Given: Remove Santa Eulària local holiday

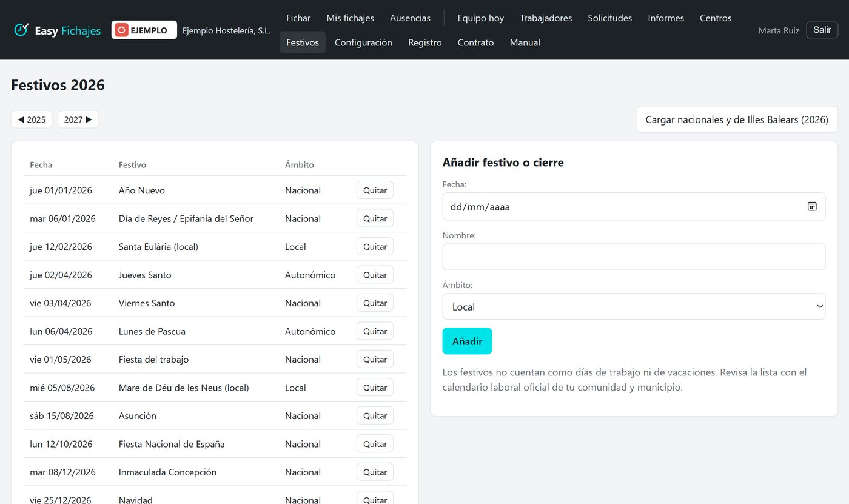Looking at the screenshot, I should tap(375, 247).
